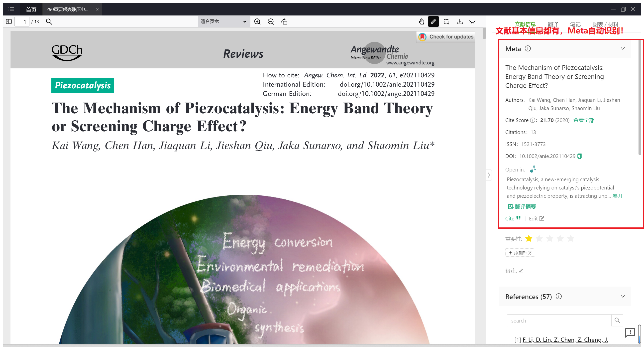Viewport: 644px width, 347px height.
Task: Collapse right panel with side arrow
Action: tap(489, 175)
